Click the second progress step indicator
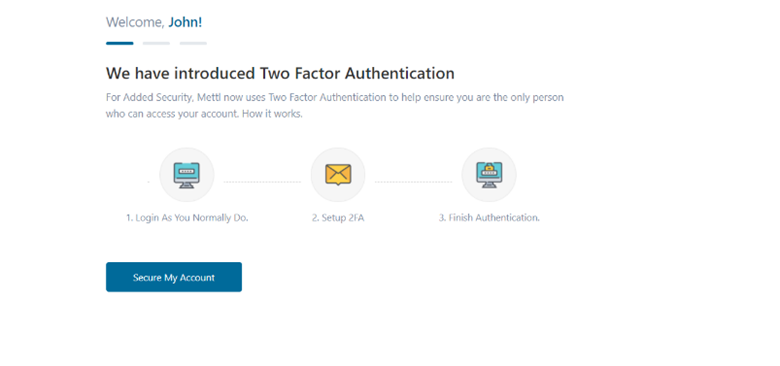The image size is (780, 366). tap(156, 43)
